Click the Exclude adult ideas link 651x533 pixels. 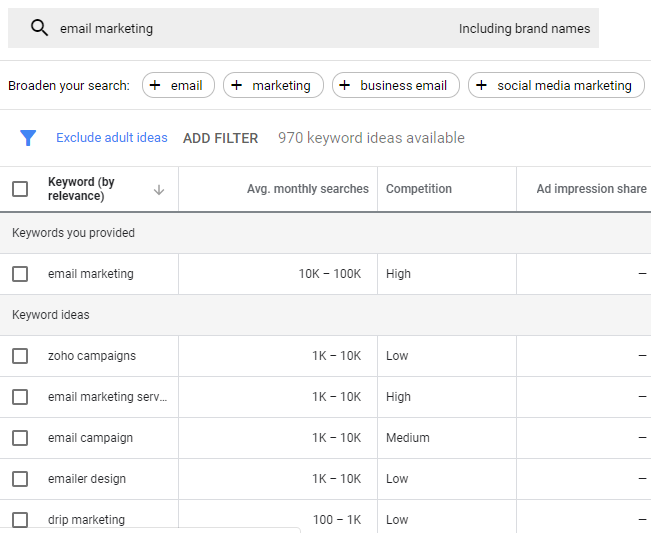click(112, 138)
